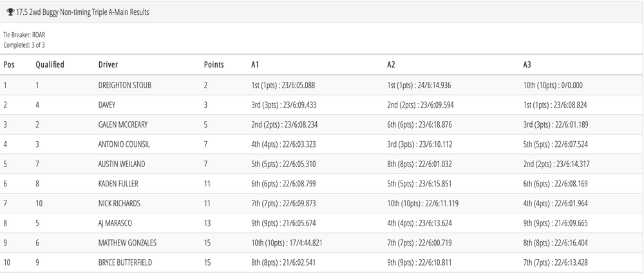The height and width of the screenshot is (274, 644).
Task: Select driver DREIGHTON STOUB
Action: 125,85
